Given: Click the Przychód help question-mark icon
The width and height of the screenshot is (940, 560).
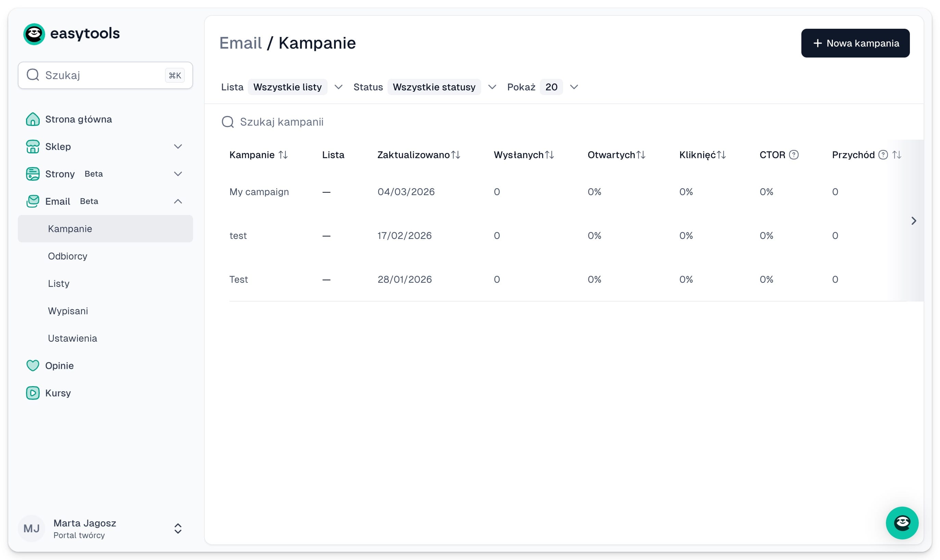Looking at the screenshot, I should point(882,155).
